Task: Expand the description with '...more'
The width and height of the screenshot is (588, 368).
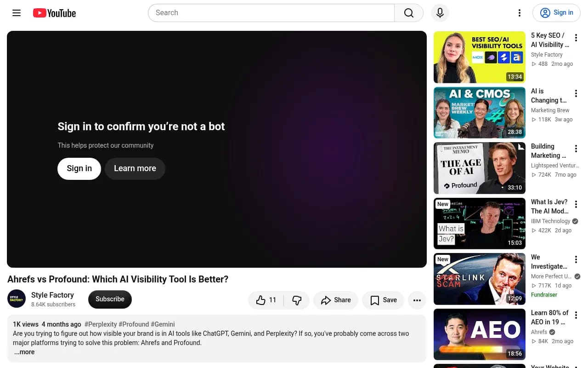Action: 24,352
